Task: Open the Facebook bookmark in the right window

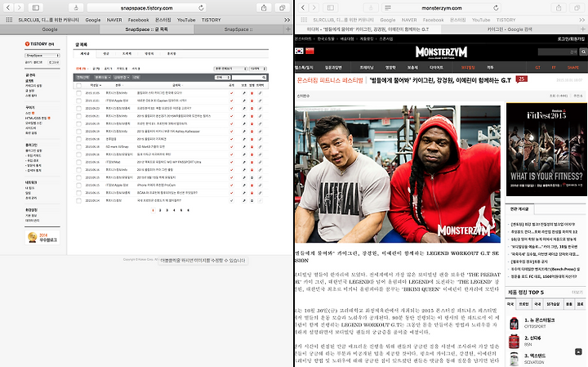Action: [433, 20]
